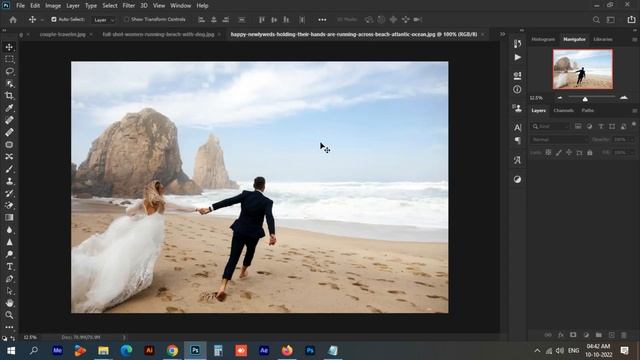Toggle Lock All padlock in Layers panel

(x=589, y=152)
